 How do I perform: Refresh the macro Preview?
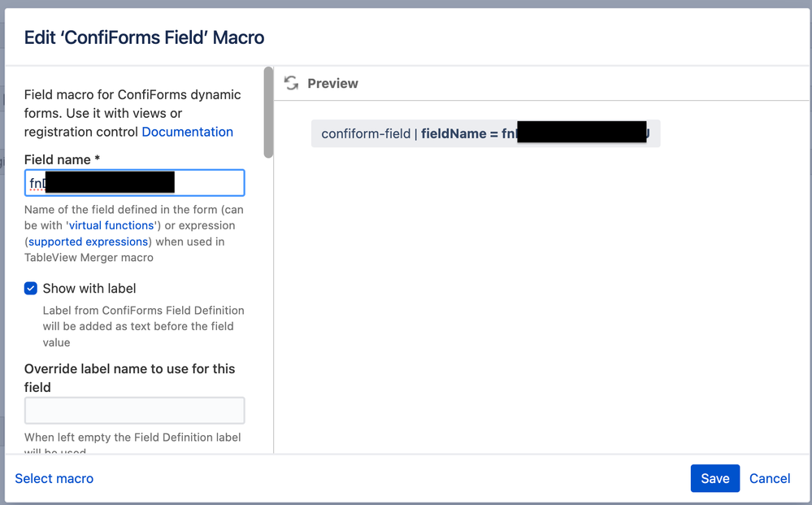tap(291, 82)
